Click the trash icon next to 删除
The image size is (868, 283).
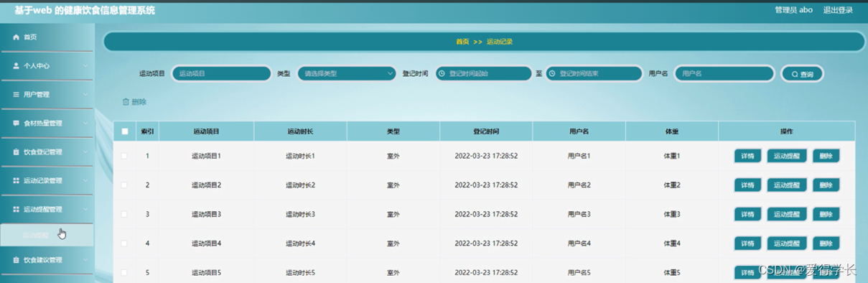(x=126, y=102)
